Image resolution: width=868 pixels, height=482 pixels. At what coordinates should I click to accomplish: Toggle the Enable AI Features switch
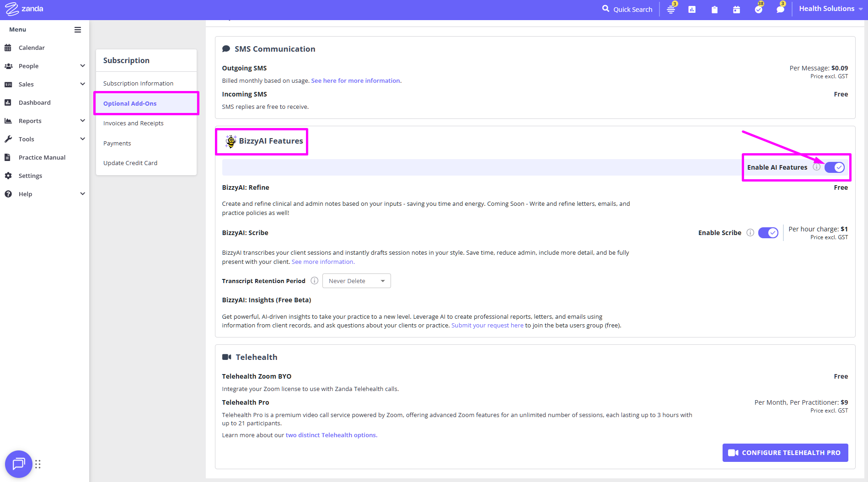click(834, 167)
